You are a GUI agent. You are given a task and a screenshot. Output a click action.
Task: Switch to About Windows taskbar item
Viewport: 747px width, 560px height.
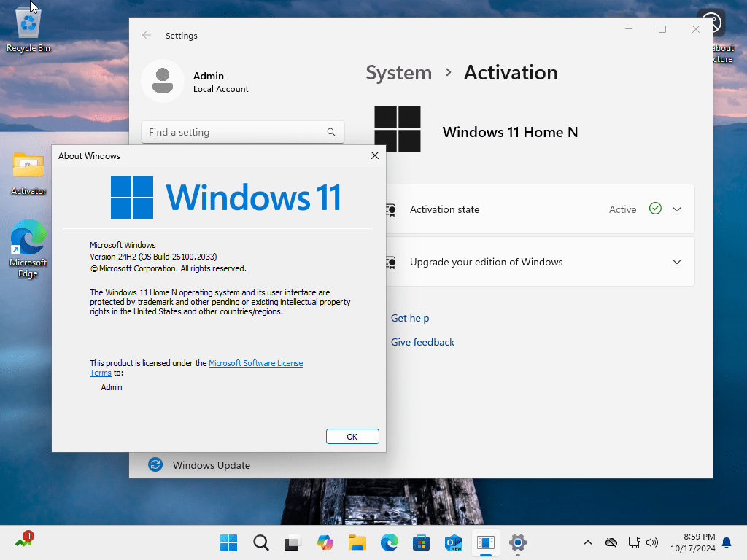click(485, 542)
